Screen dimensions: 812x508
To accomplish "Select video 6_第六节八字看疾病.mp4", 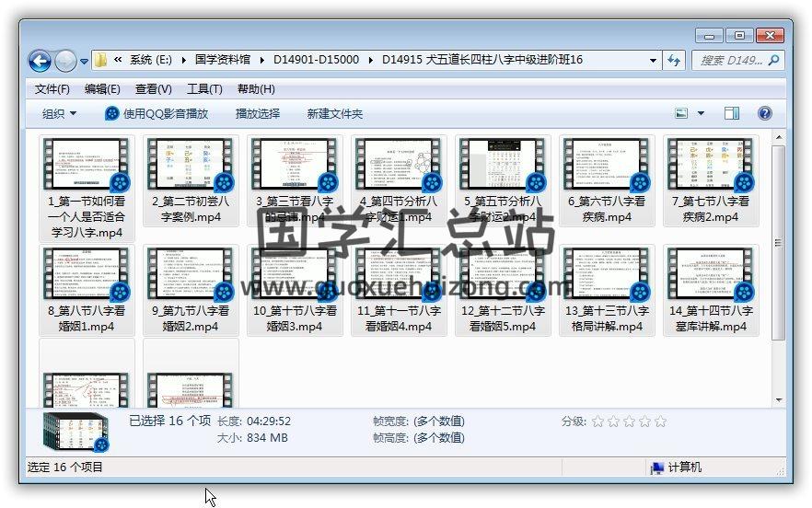I will tap(607, 180).
